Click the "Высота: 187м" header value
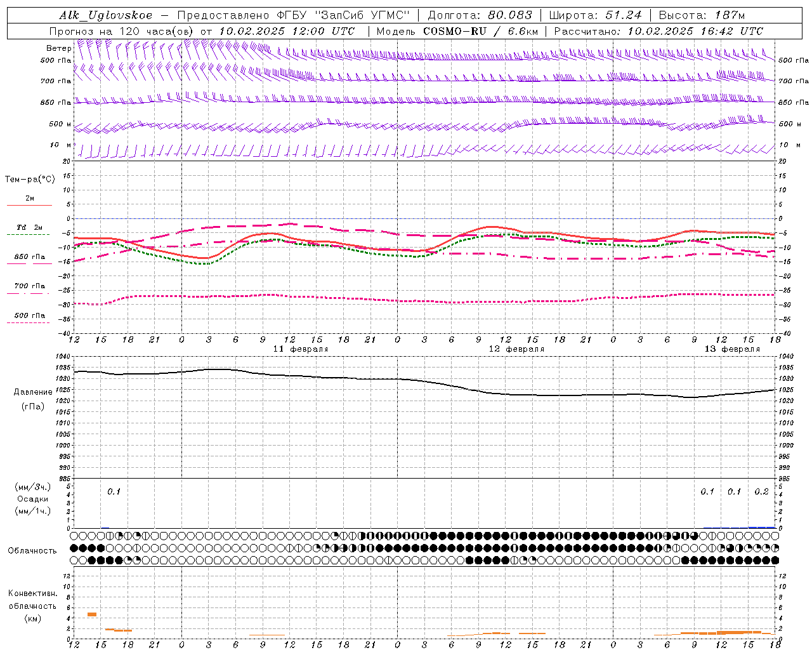This screenshot has height=650, width=812. tap(702, 15)
